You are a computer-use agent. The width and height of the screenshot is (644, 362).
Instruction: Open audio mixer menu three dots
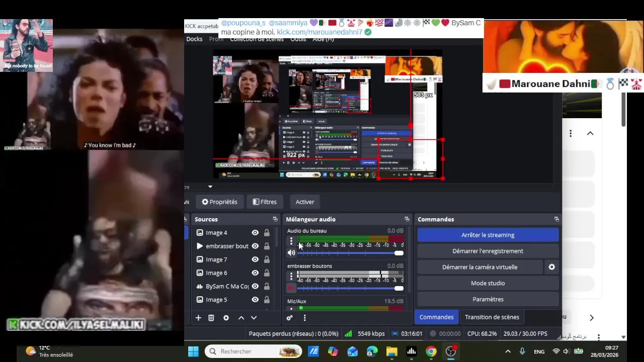click(x=304, y=318)
